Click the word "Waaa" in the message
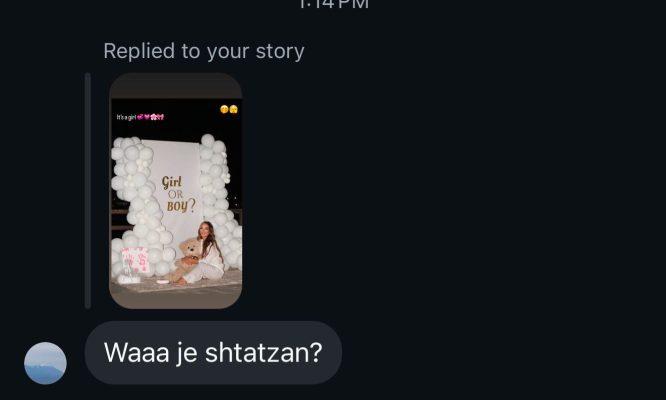The height and width of the screenshot is (400, 666). [137, 352]
